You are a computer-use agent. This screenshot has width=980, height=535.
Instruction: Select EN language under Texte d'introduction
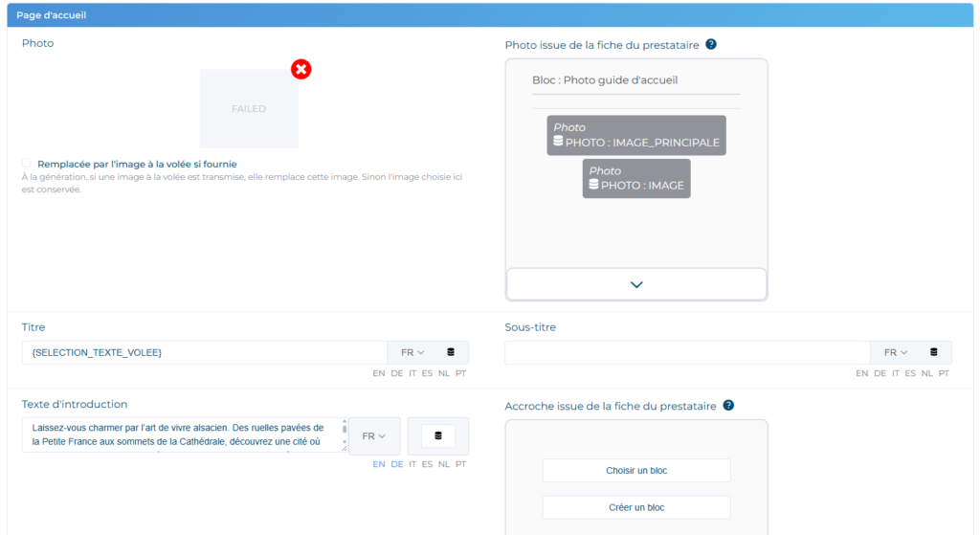click(379, 464)
